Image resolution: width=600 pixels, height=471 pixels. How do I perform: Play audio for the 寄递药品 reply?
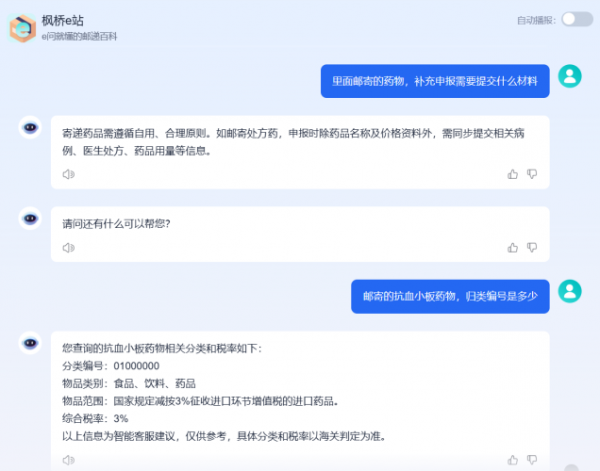click(x=69, y=174)
